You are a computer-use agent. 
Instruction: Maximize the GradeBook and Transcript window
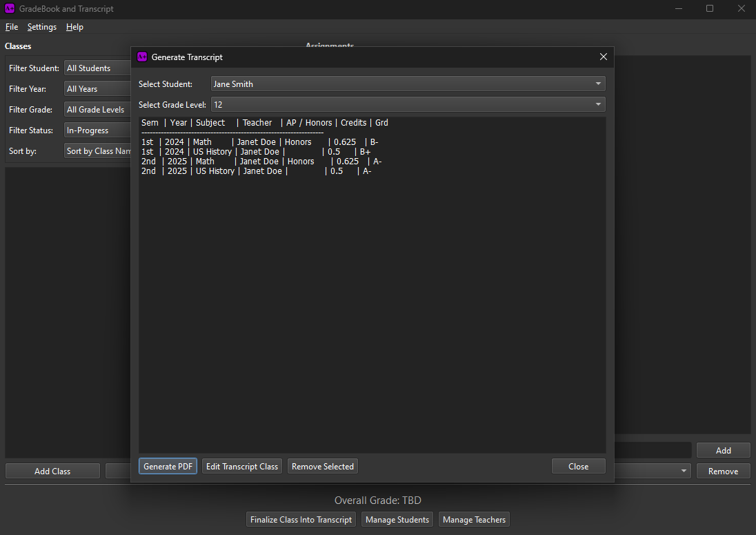710,9
